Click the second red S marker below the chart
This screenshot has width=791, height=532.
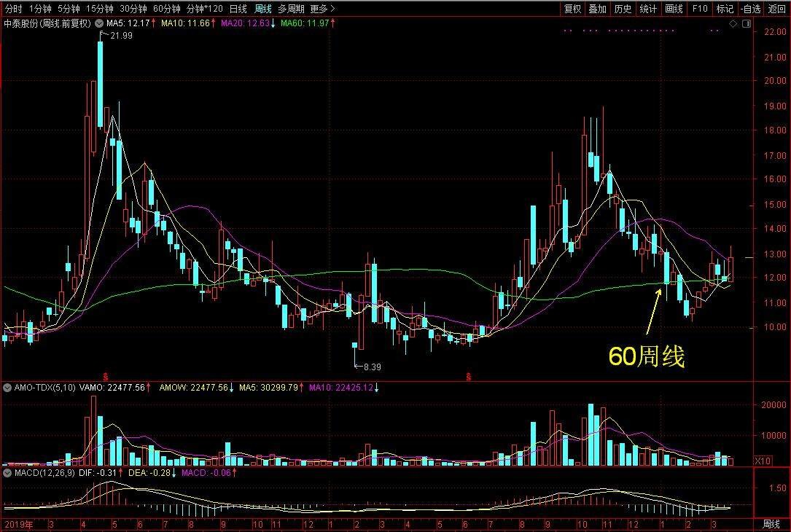point(469,376)
